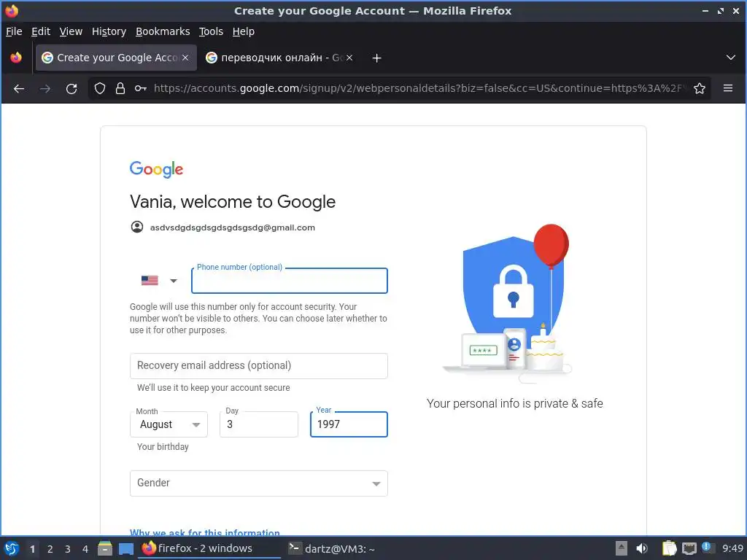
Task: Click the update notifier tray icon
Action: tap(707, 548)
